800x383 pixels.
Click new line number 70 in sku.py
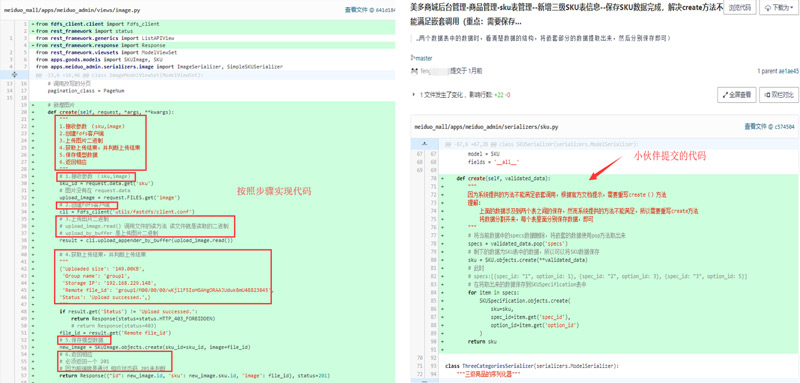pyautogui.click(x=433, y=178)
